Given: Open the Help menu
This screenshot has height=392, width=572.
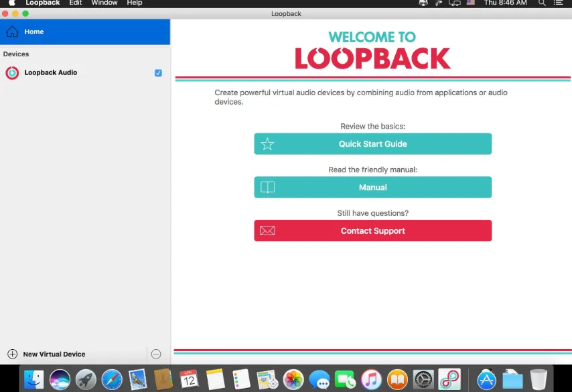Looking at the screenshot, I should point(134,3).
